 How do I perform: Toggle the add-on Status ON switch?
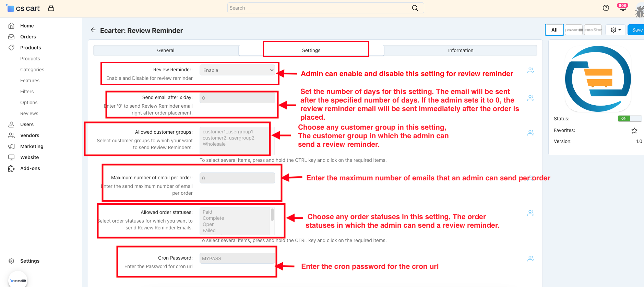tap(629, 119)
